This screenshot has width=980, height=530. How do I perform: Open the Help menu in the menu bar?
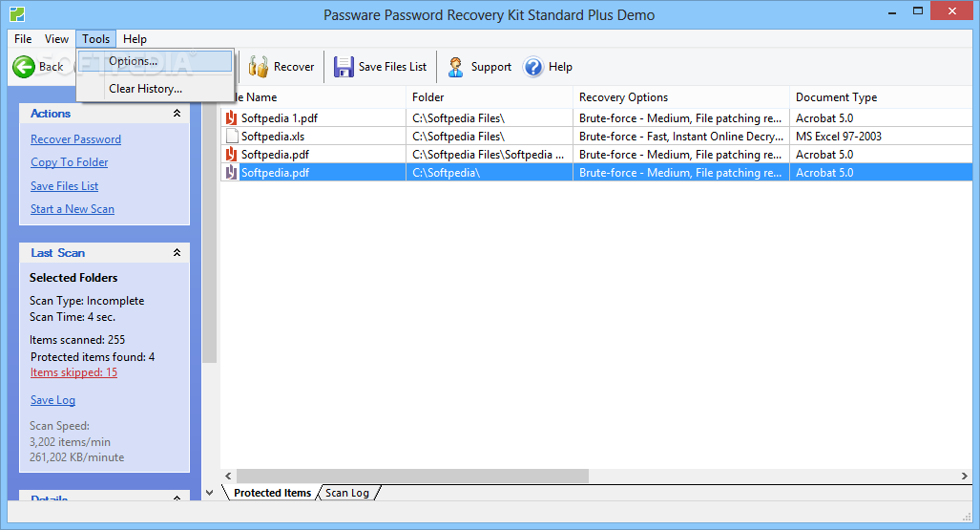[135, 39]
